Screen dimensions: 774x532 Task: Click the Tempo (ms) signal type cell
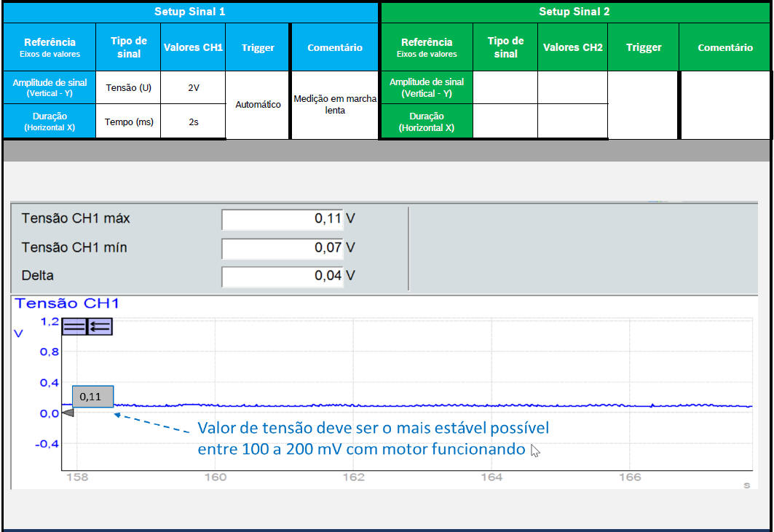point(129,122)
